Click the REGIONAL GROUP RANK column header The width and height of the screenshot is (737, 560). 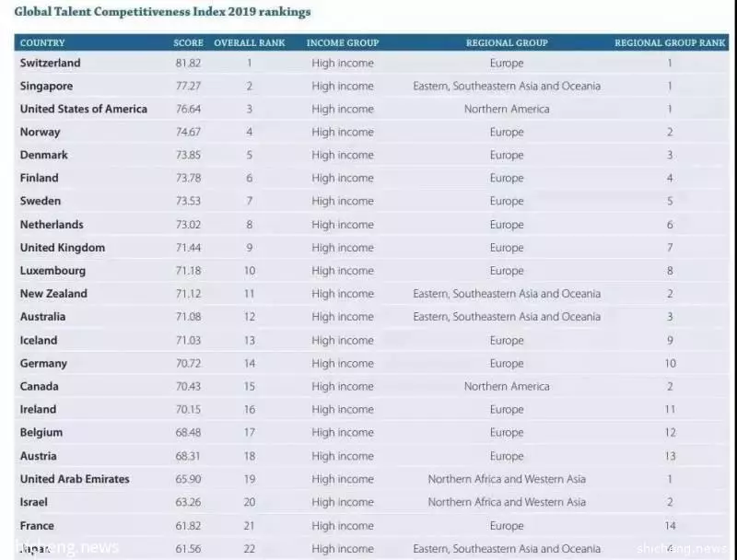[670, 42]
